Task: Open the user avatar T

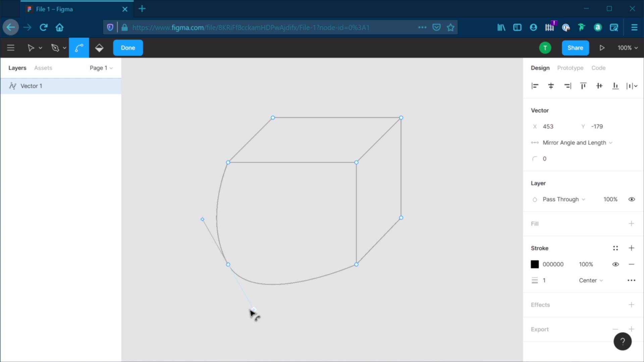Action: pyautogui.click(x=545, y=48)
